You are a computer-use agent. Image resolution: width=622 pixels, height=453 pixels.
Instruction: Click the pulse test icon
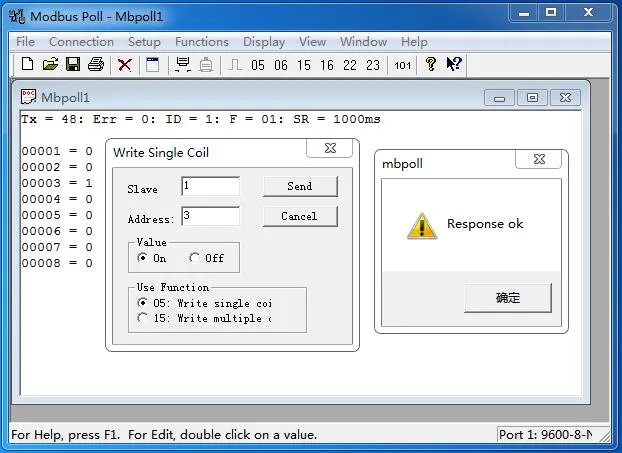tap(235, 65)
